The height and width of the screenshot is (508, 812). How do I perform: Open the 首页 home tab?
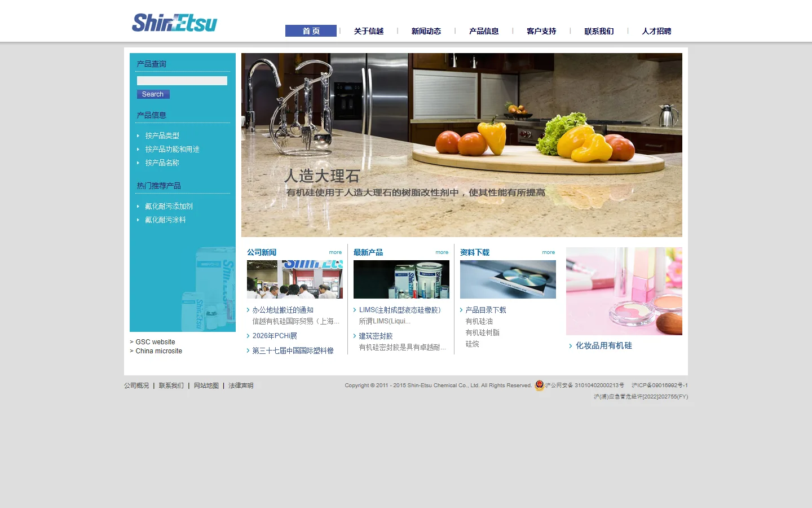coord(311,31)
